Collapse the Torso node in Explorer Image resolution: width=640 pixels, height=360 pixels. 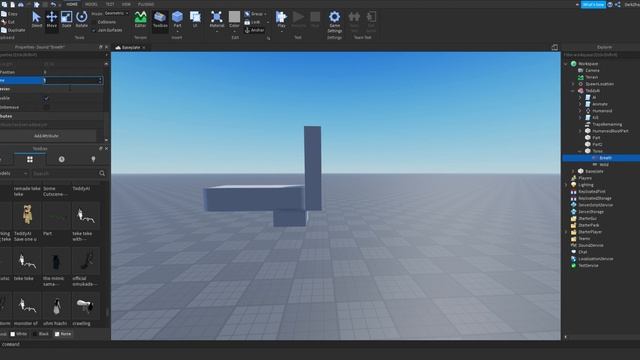[x=580, y=151]
